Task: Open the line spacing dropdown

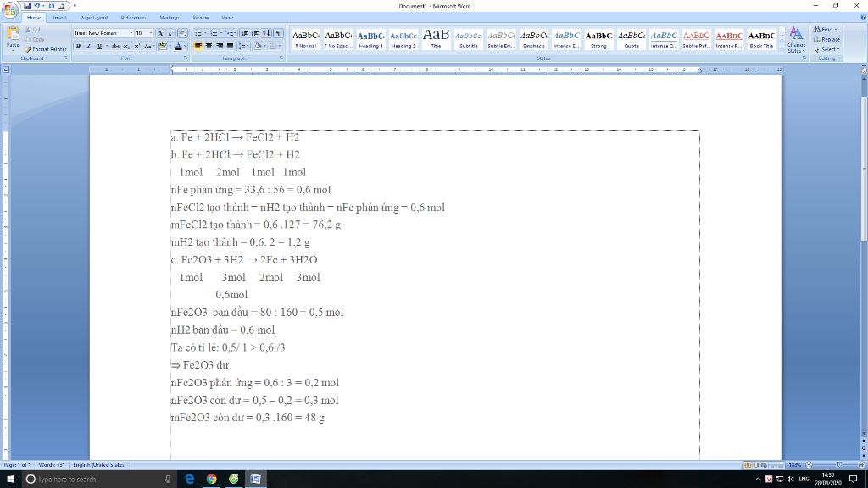Action: tap(243, 46)
